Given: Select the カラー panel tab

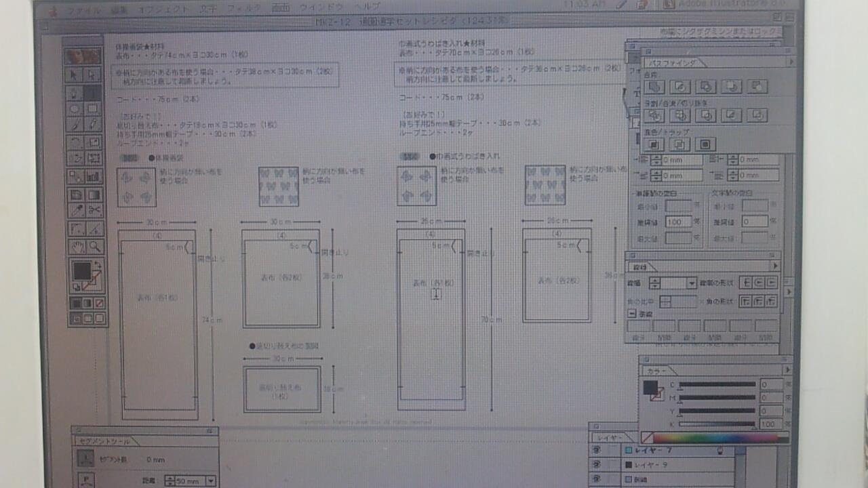Looking at the screenshot, I should coord(659,371).
